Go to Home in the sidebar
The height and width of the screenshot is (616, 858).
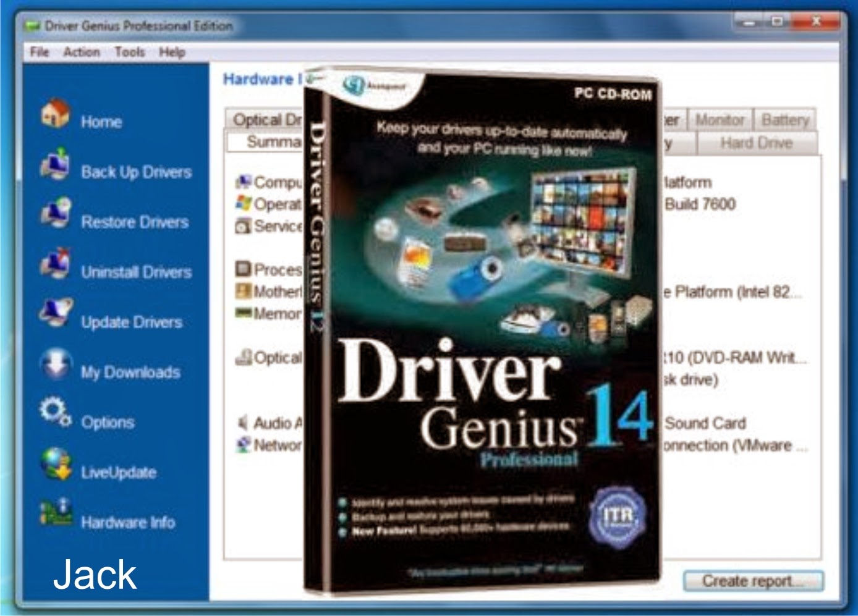pos(101,122)
